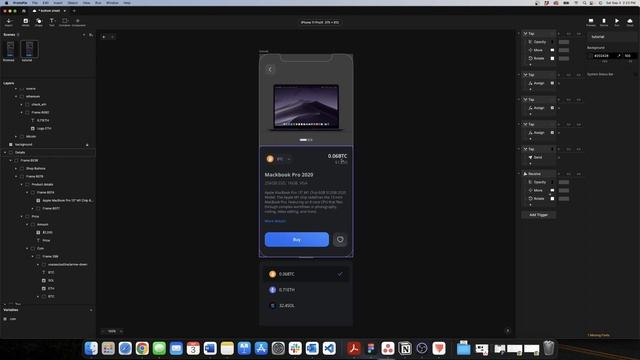The height and width of the screenshot is (360, 640).
Task: Click the Add Trigger button
Action: pyautogui.click(x=538, y=215)
